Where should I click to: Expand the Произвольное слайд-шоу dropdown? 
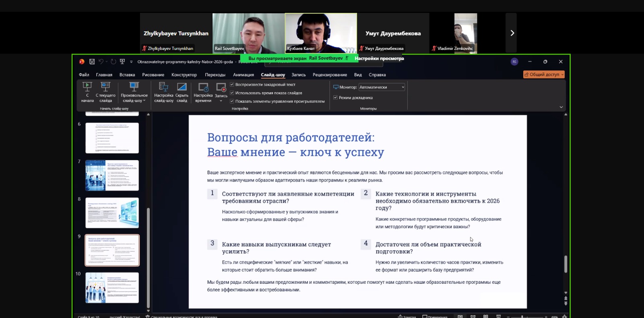[134, 92]
